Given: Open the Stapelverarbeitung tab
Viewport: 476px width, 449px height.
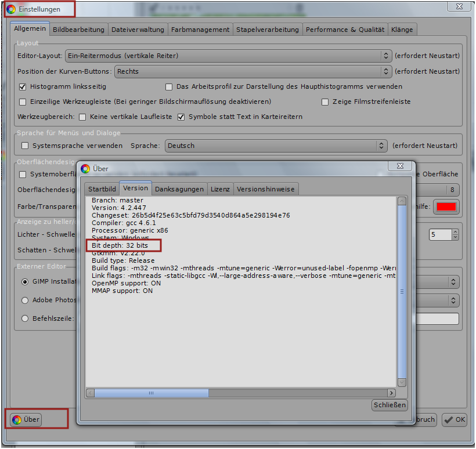Looking at the screenshot, I should tap(268, 30).
